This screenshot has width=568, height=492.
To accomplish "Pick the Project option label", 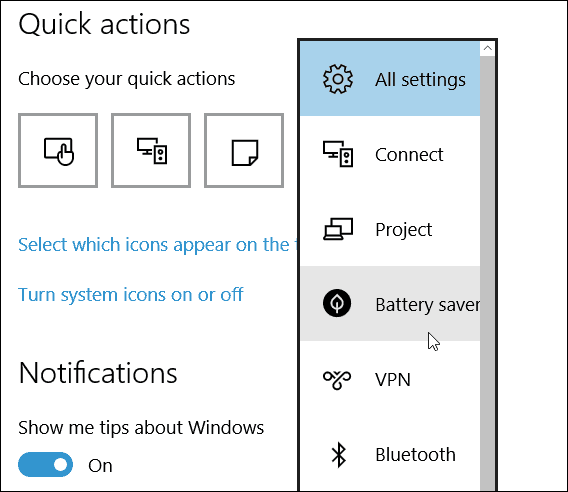I will (404, 230).
